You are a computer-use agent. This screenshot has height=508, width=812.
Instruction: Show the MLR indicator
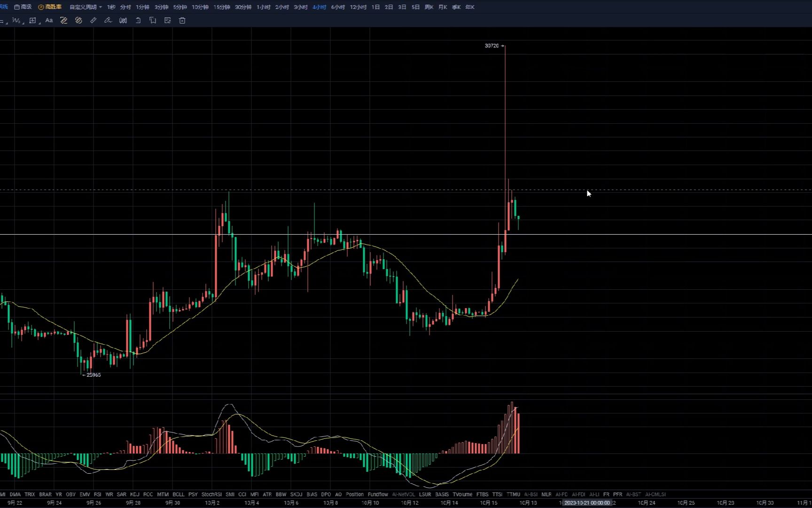click(x=547, y=494)
